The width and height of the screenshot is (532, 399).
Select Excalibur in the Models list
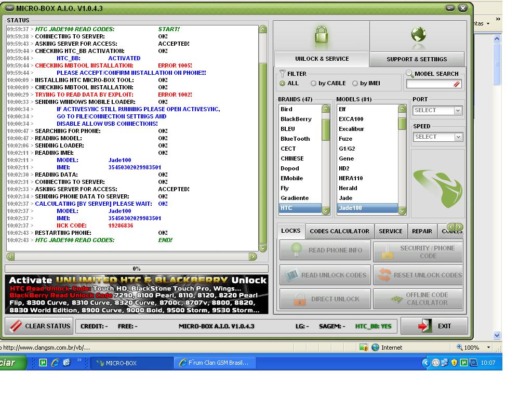tap(367, 129)
